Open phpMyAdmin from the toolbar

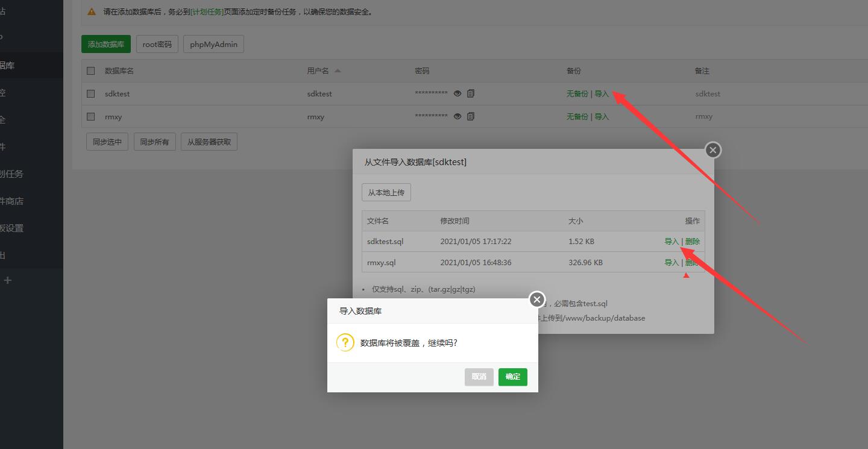tap(213, 44)
